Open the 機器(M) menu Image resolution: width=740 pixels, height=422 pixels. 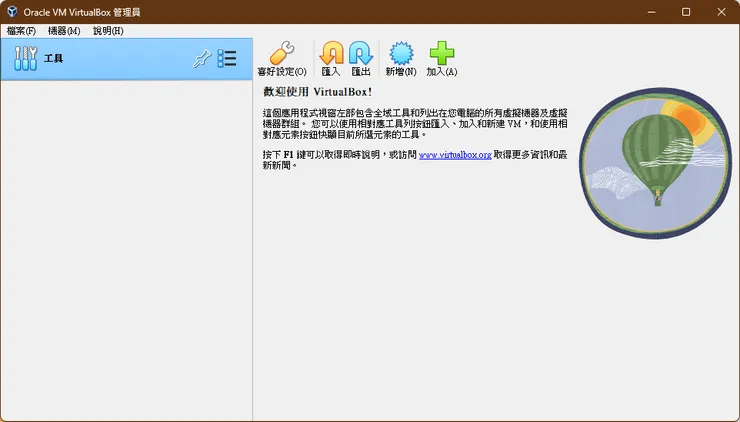click(x=64, y=31)
